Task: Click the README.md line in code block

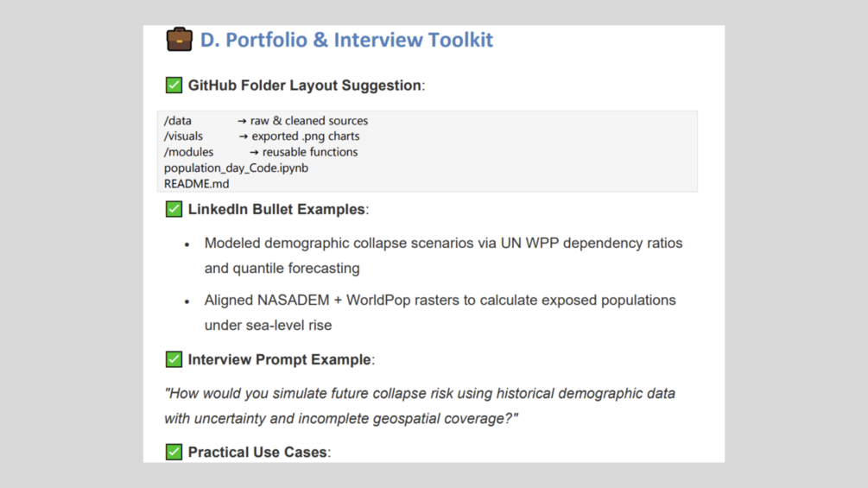Action: (197, 184)
